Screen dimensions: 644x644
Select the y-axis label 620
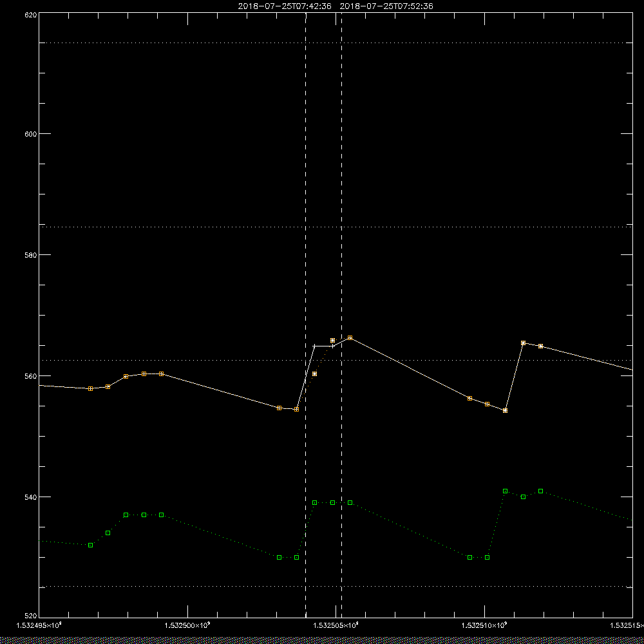click(x=31, y=14)
